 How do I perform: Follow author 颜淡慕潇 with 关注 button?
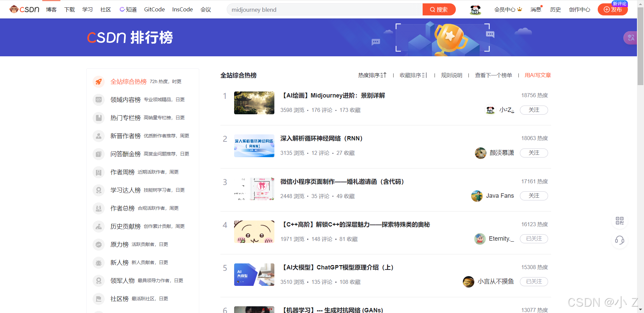[534, 153]
